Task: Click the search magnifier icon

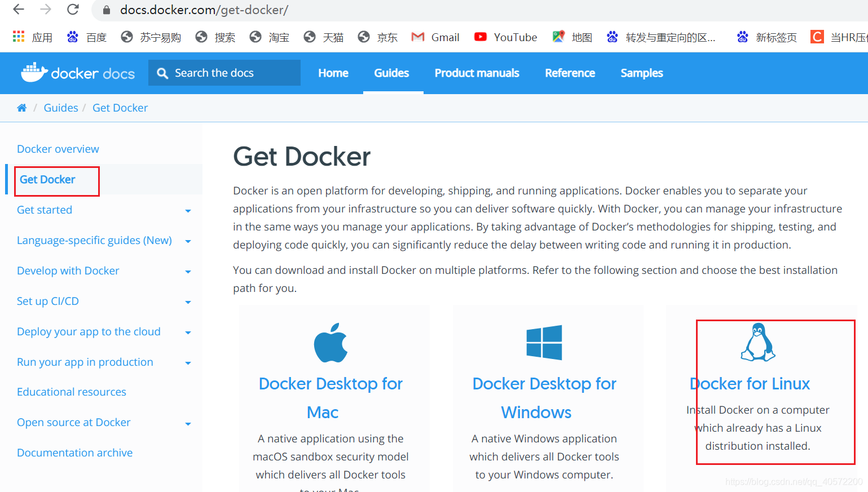Action: point(162,73)
